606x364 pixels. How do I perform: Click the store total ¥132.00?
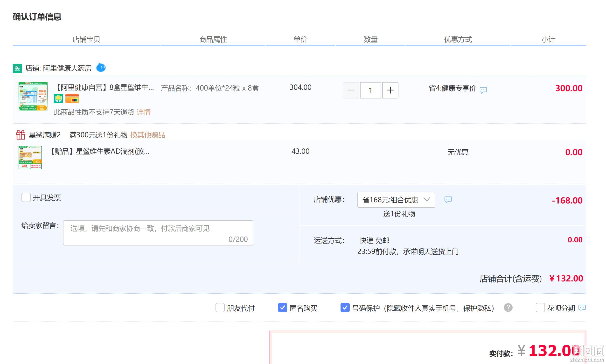coord(566,278)
